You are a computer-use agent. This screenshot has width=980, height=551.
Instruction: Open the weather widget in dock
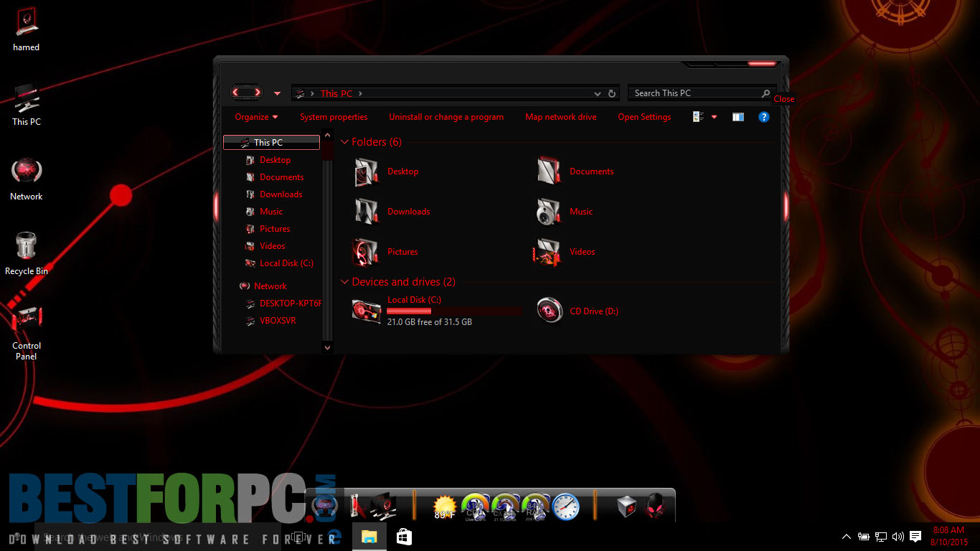click(445, 507)
